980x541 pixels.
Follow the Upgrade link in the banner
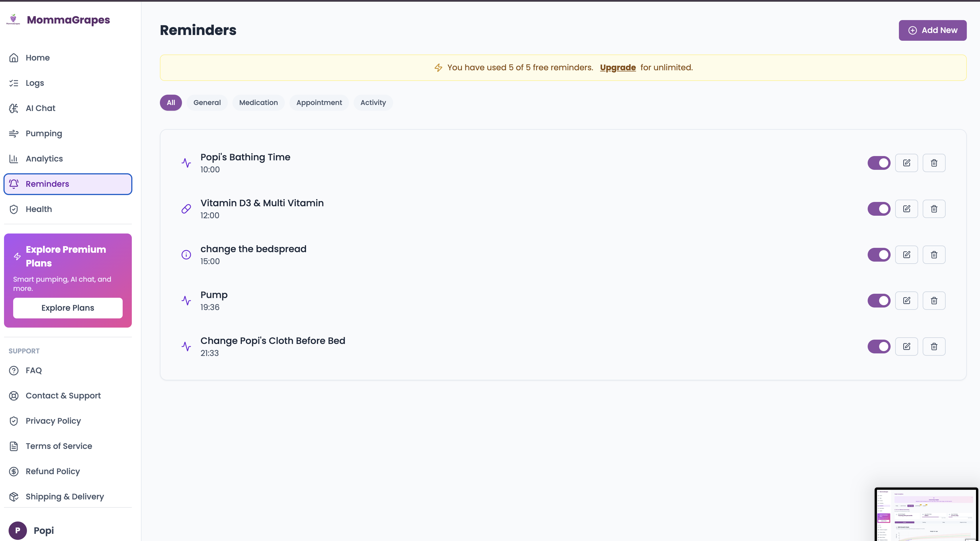coord(618,68)
